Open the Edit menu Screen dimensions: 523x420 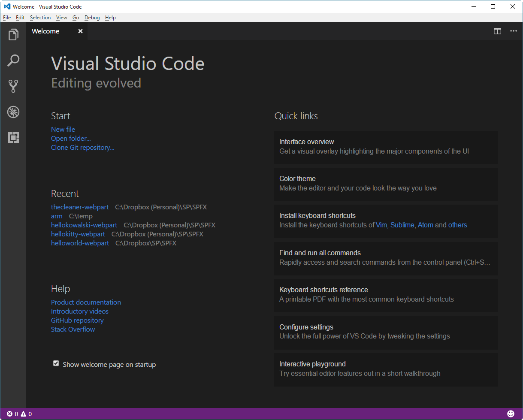20,18
